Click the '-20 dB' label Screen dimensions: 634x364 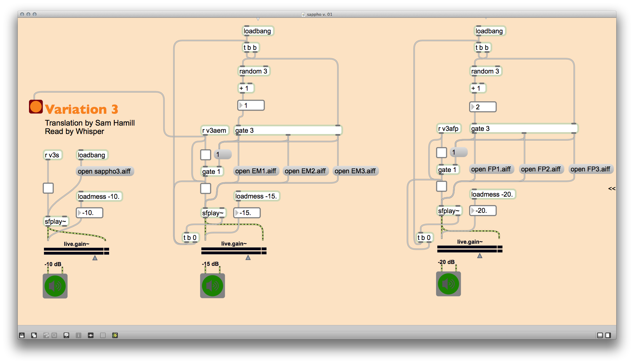pyautogui.click(x=446, y=262)
